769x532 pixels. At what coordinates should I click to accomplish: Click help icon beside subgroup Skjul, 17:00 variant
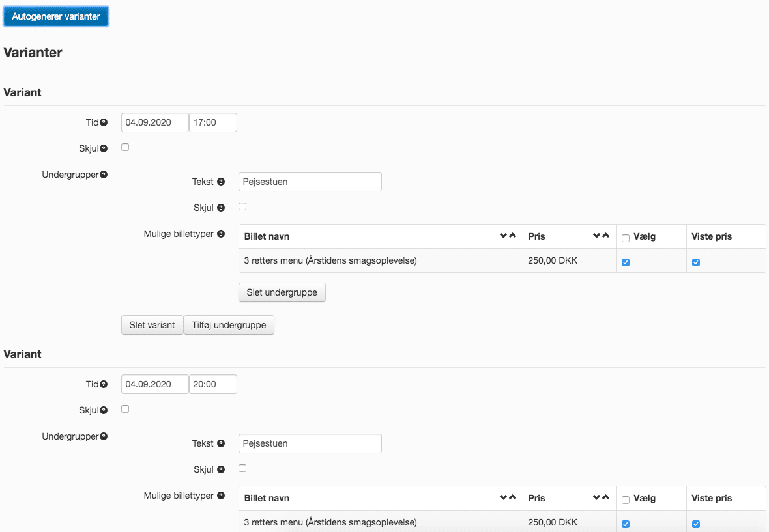221,208
